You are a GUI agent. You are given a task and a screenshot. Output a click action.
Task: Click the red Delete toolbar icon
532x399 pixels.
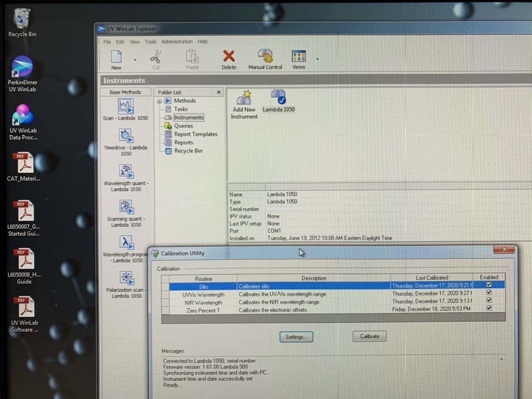tap(229, 60)
